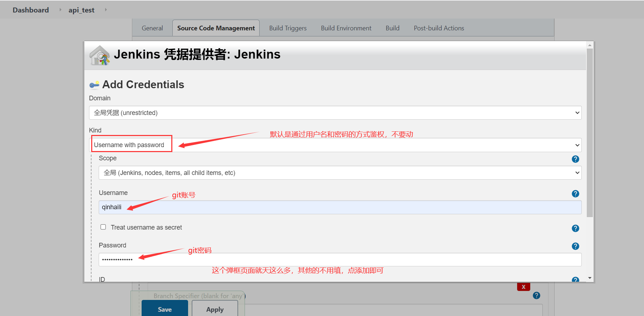Viewport: 644px width, 316px height.
Task: Open the Domain dropdown
Action: 335,113
